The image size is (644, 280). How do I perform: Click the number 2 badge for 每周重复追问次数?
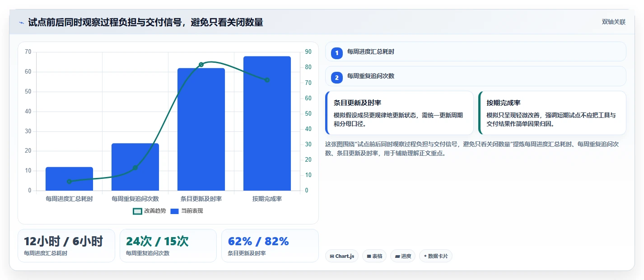pyautogui.click(x=336, y=77)
